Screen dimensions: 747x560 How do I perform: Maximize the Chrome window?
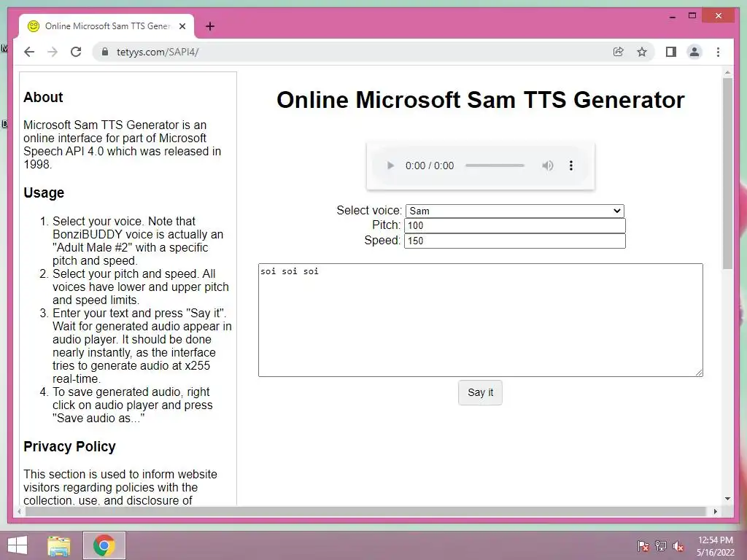tap(692, 16)
